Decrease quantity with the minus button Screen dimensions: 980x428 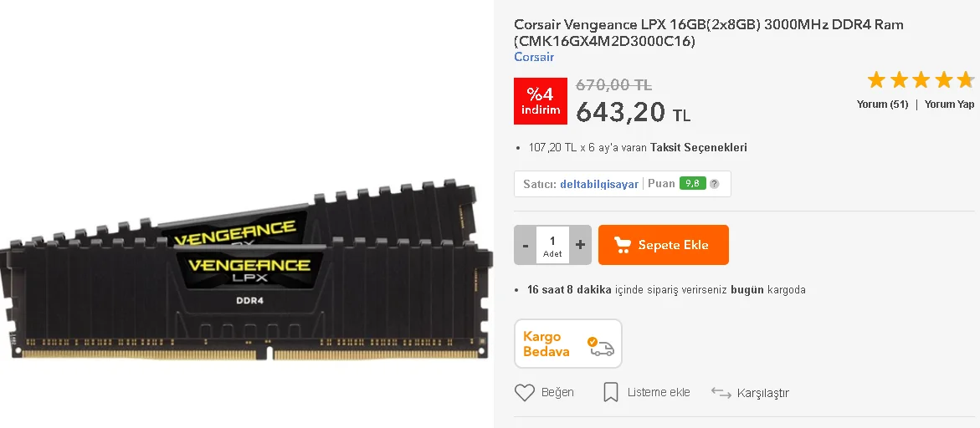[x=525, y=245]
